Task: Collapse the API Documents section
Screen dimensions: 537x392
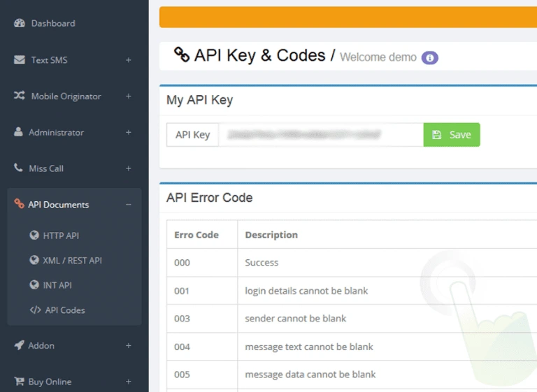Action: point(128,205)
